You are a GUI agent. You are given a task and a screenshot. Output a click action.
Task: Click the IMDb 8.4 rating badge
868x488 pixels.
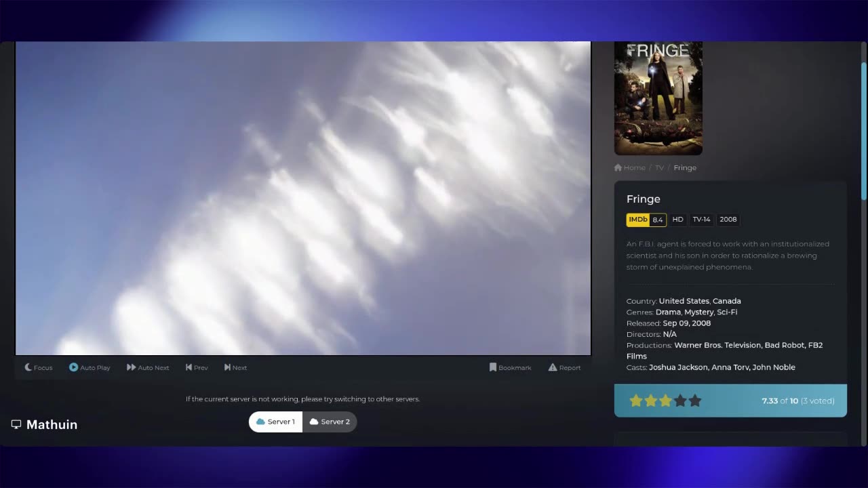click(x=646, y=220)
